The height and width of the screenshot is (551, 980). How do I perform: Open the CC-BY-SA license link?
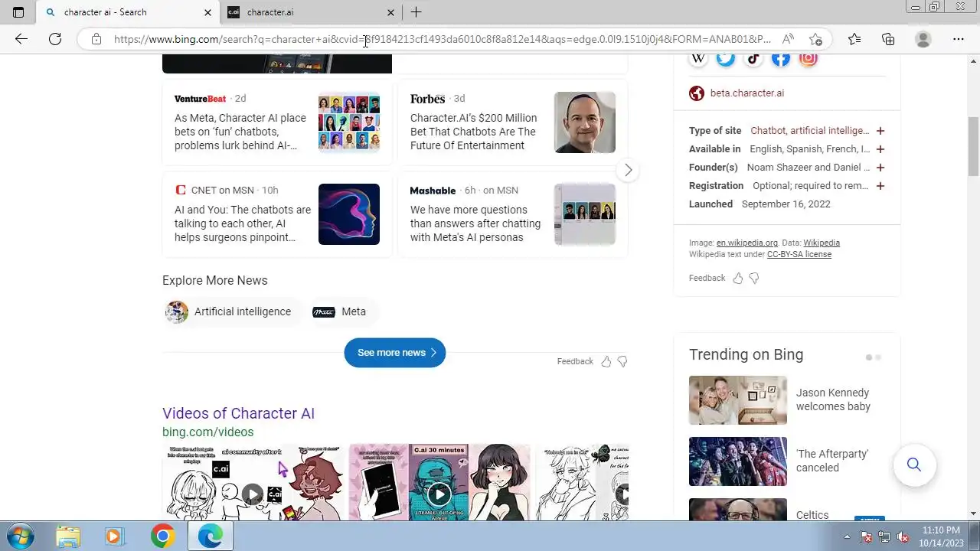tap(799, 254)
